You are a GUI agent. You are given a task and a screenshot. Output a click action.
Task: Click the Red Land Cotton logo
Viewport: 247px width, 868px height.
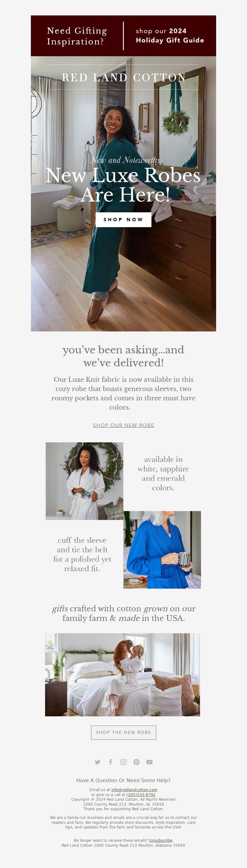[124, 77]
